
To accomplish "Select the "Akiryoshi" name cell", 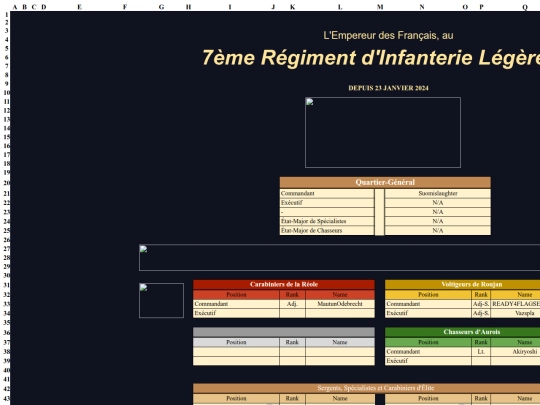I will [516, 352].
